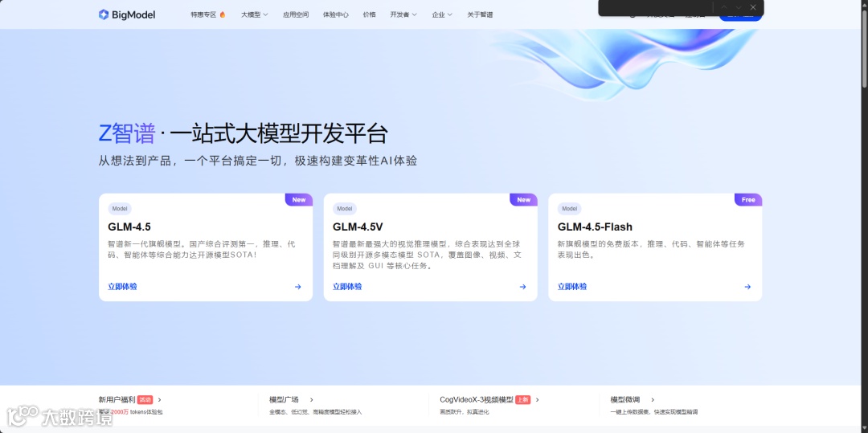This screenshot has width=868, height=433.
Task: Open the 关于智谱 page
Action: (x=480, y=15)
